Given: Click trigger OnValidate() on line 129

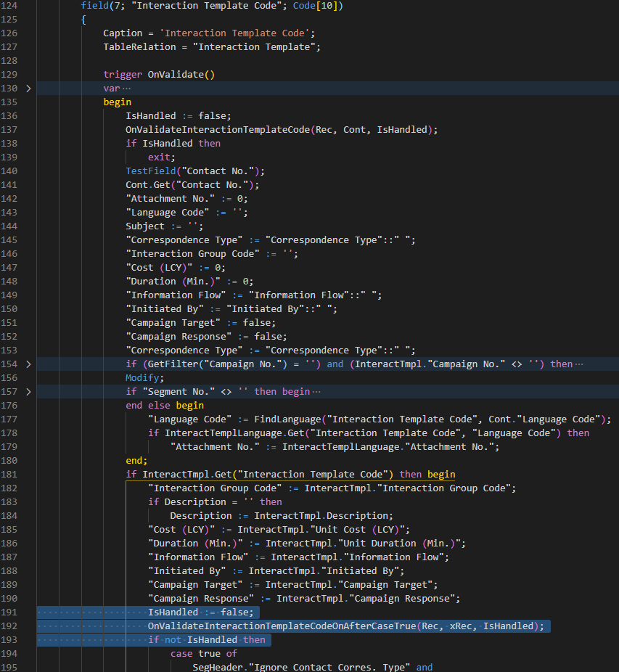Looking at the screenshot, I should pyautogui.click(x=159, y=75).
